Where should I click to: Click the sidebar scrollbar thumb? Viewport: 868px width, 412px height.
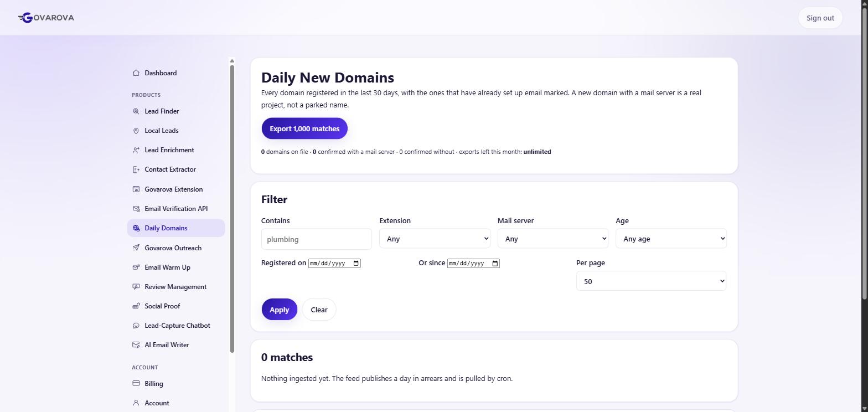[232, 209]
